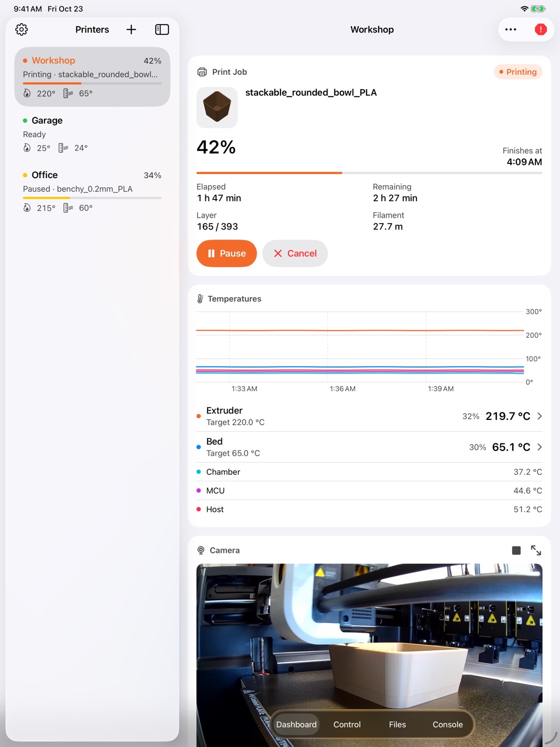560x747 pixels.
Task: Select the Chamber temperature row
Action: click(369, 472)
